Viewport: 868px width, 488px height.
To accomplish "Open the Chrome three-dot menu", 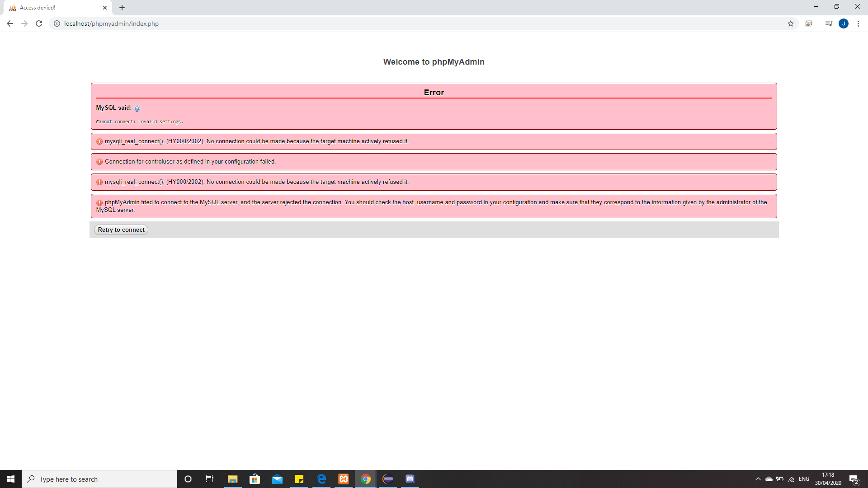I will [x=858, y=23].
